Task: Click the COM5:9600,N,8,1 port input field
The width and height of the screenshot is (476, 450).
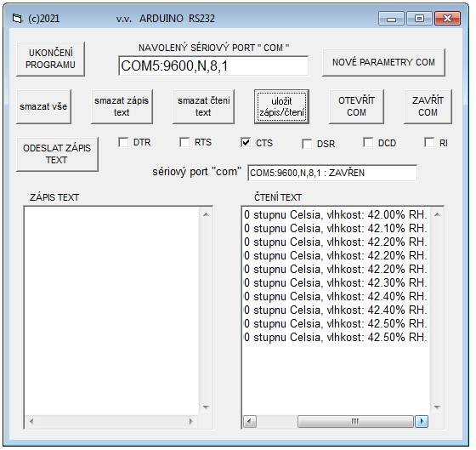Action: (213, 66)
